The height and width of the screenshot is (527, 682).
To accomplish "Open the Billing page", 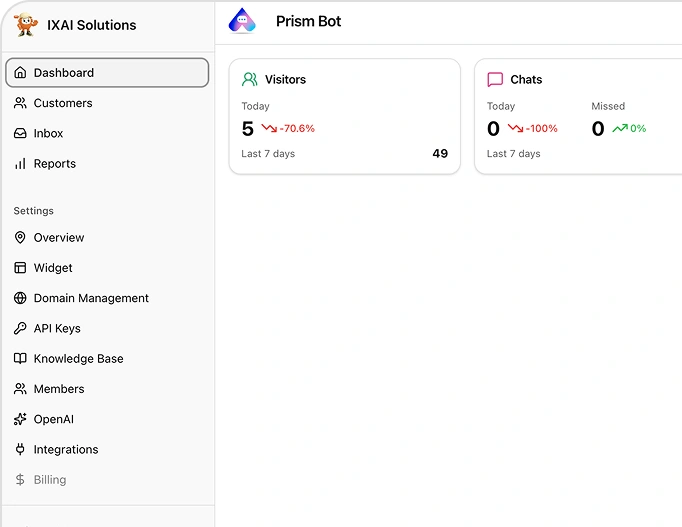I will pyautogui.click(x=107, y=479).
